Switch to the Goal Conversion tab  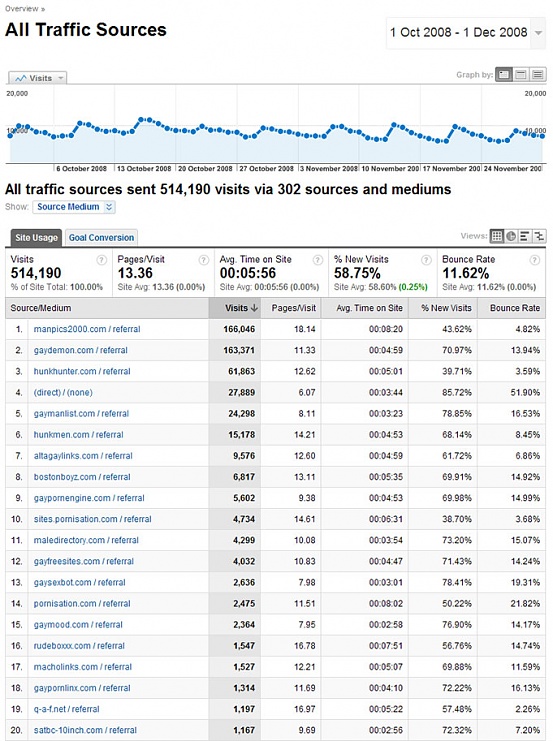coord(101,238)
